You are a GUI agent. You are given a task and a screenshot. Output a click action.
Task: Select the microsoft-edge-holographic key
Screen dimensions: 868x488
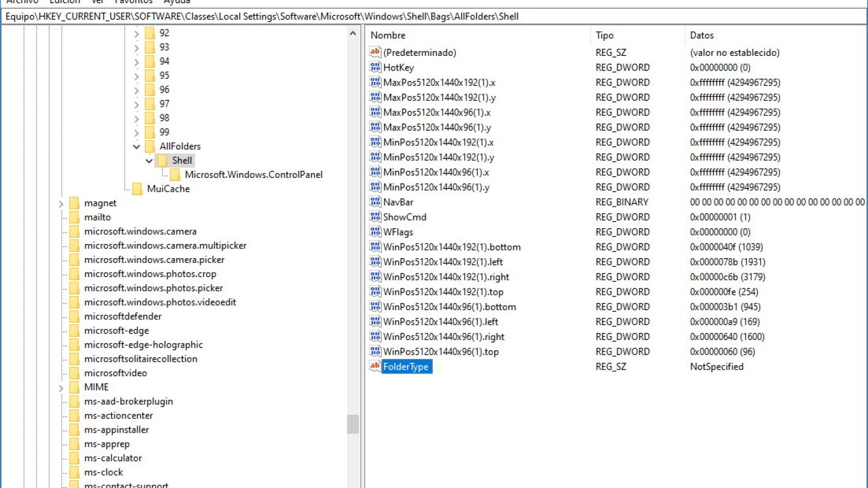(144, 344)
